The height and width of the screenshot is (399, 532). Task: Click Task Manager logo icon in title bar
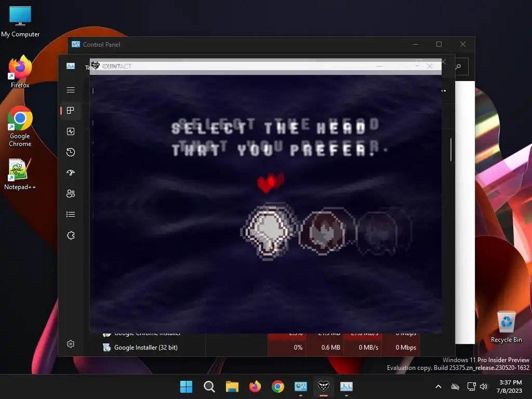pos(71,66)
